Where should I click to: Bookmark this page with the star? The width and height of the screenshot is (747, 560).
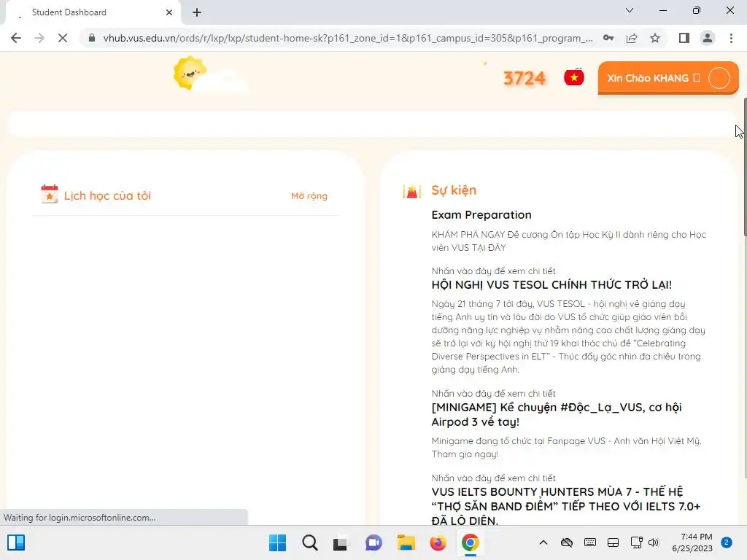point(655,38)
